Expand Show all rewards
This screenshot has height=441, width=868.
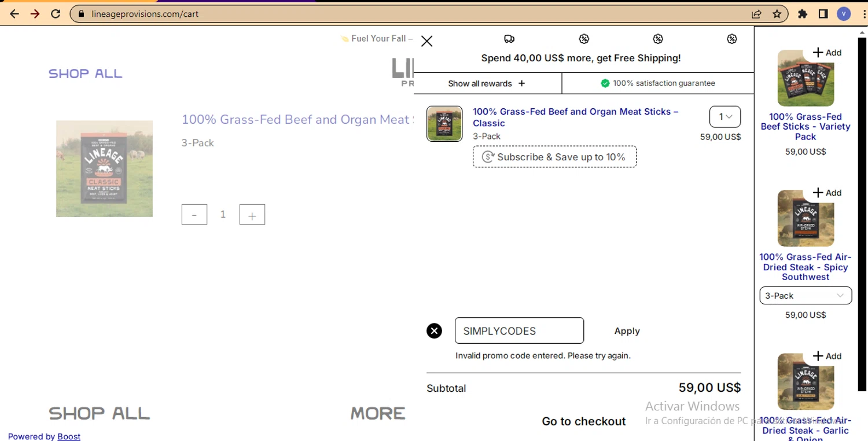tap(487, 83)
